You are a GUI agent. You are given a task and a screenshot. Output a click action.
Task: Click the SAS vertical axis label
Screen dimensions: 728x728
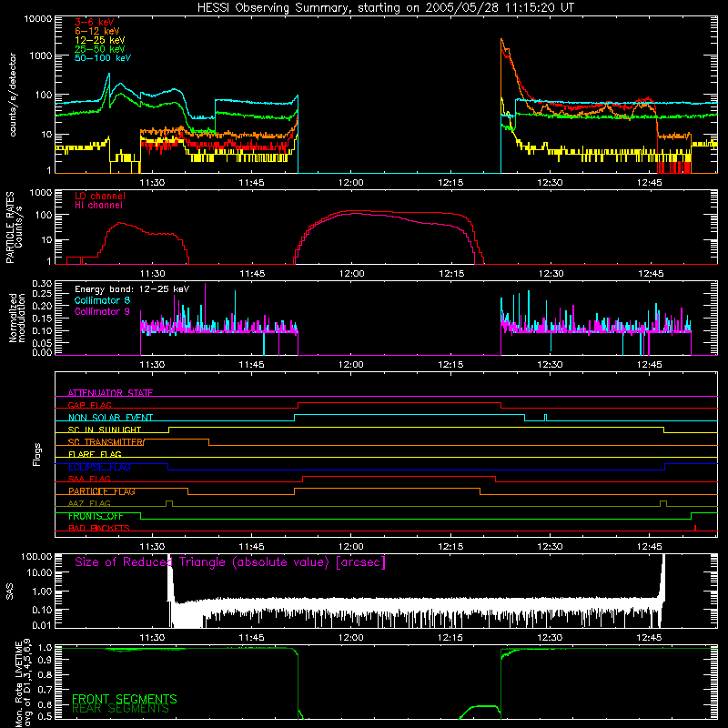tap(10, 591)
